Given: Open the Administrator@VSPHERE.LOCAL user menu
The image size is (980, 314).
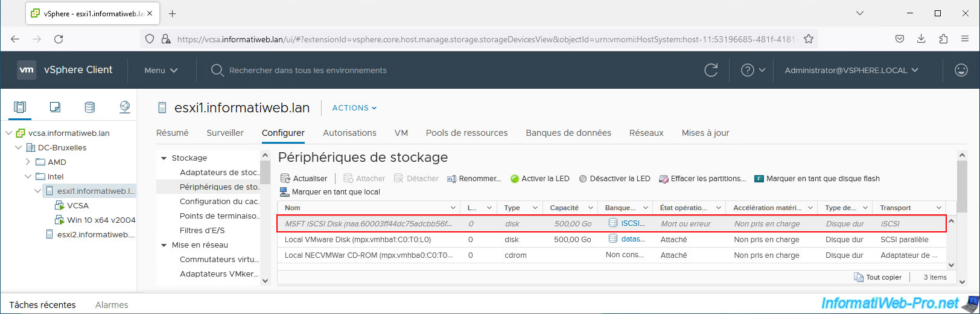Looking at the screenshot, I should pos(851,70).
